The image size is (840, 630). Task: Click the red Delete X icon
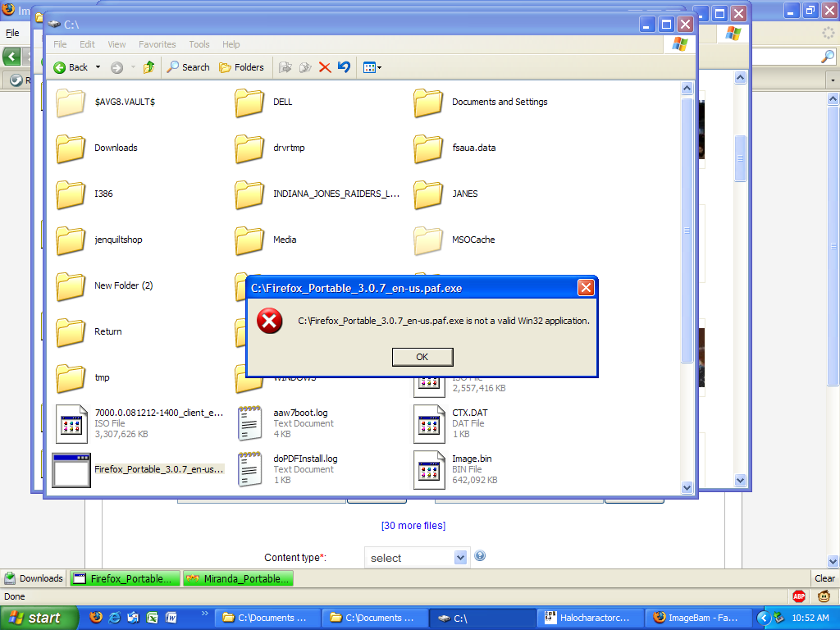(325, 67)
